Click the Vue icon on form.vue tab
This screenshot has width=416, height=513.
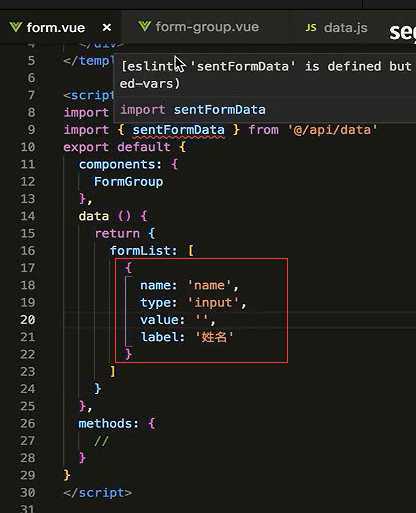pos(16,27)
